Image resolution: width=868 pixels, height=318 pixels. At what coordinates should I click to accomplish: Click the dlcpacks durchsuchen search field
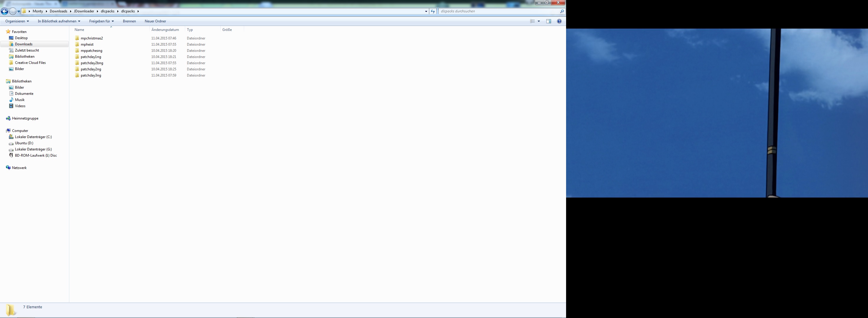pyautogui.click(x=499, y=11)
